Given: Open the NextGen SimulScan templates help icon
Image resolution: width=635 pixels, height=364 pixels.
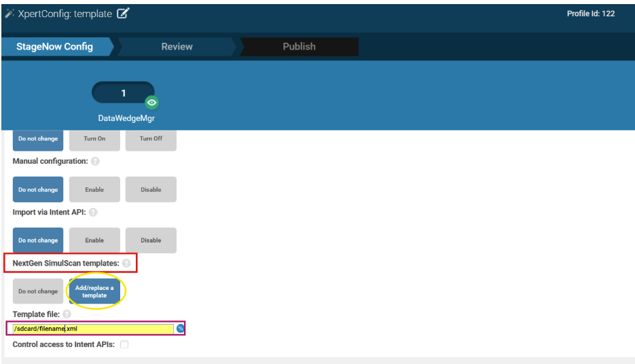Looking at the screenshot, I should pyautogui.click(x=126, y=263).
